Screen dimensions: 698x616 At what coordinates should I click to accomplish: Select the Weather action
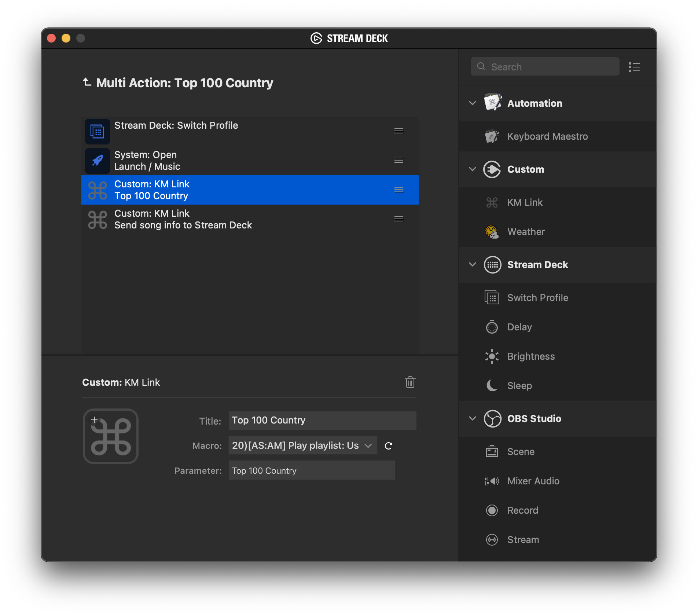[557, 232]
